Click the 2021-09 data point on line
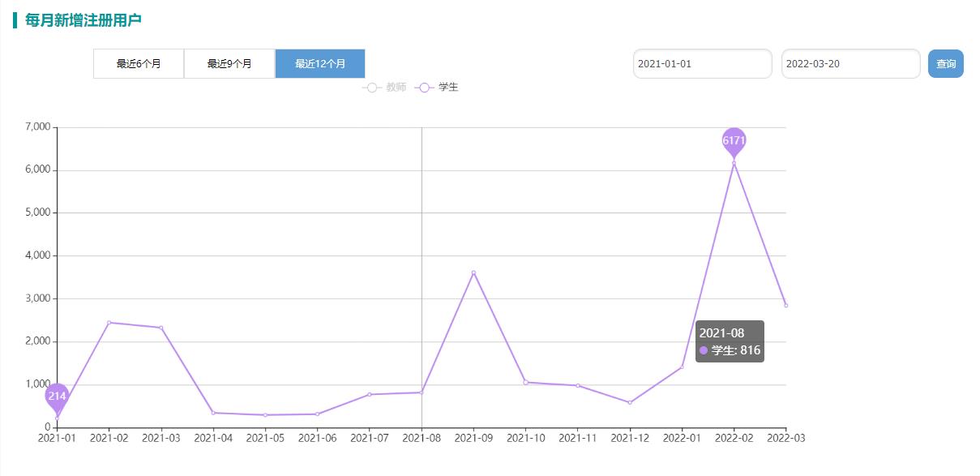This screenshot has height=476, width=980. (473, 272)
